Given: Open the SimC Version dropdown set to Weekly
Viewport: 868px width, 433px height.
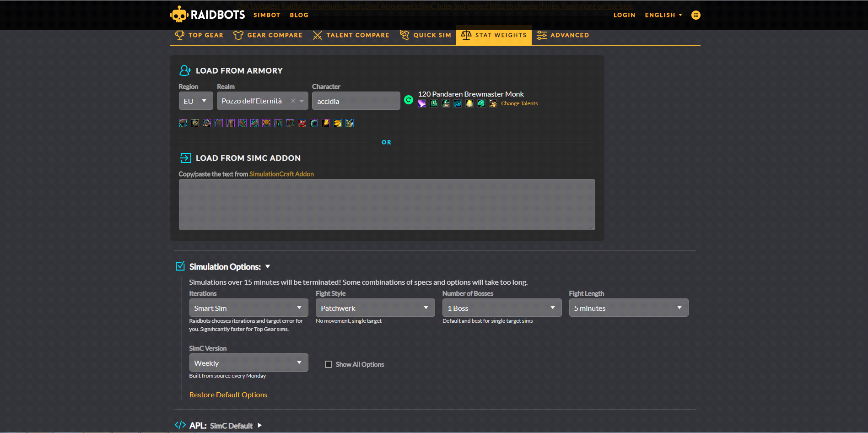Looking at the screenshot, I should click(248, 363).
